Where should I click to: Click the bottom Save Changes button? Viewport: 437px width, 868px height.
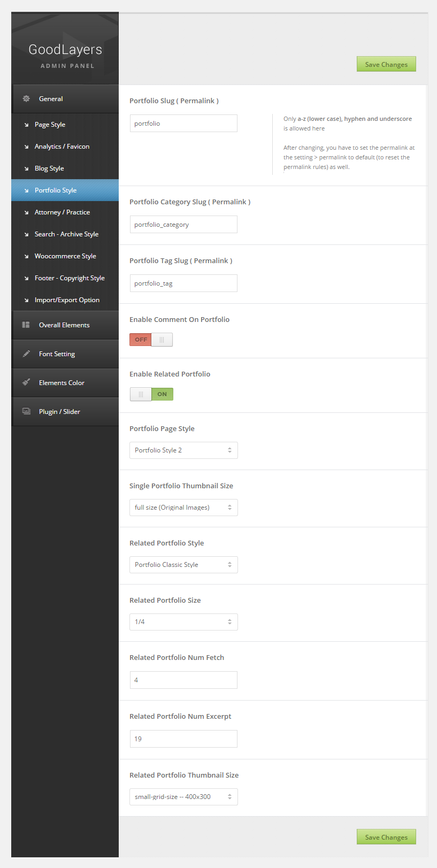point(386,837)
